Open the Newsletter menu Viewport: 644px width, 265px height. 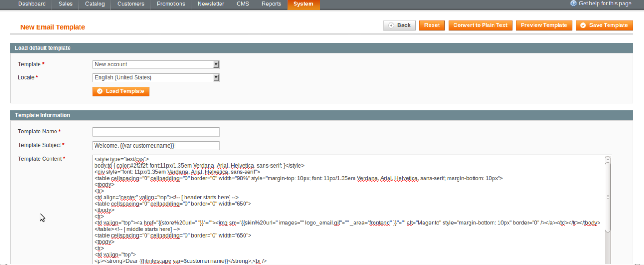(210, 4)
